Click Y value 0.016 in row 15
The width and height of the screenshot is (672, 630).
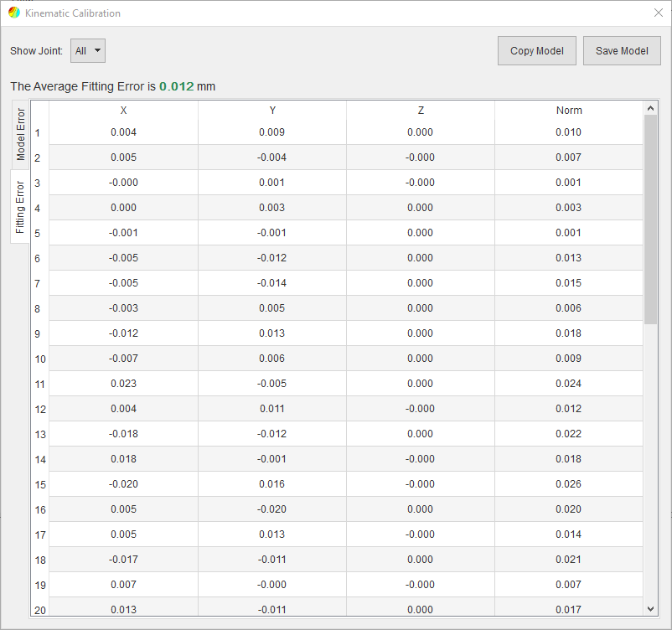(x=271, y=484)
